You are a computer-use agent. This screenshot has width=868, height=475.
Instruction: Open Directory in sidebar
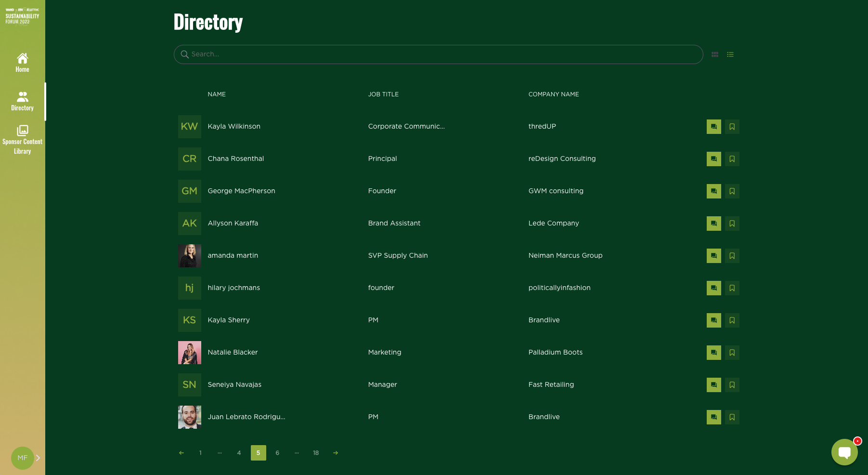pos(22,102)
